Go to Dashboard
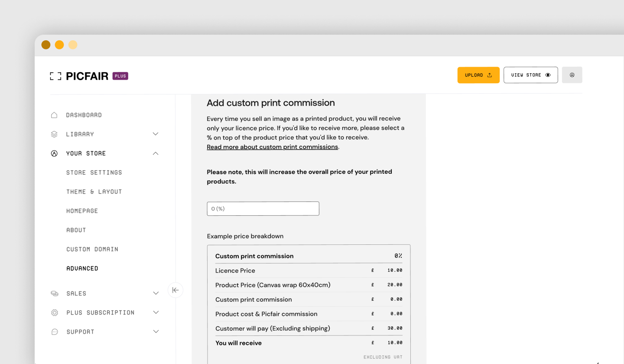 click(x=84, y=115)
